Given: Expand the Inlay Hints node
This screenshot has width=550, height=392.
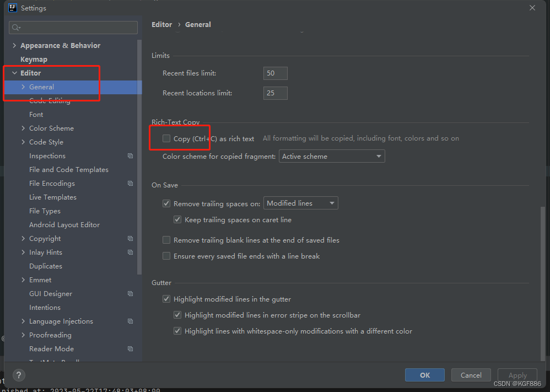Looking at the screenshot, I should pyautogui.click(x=23, y=253).
